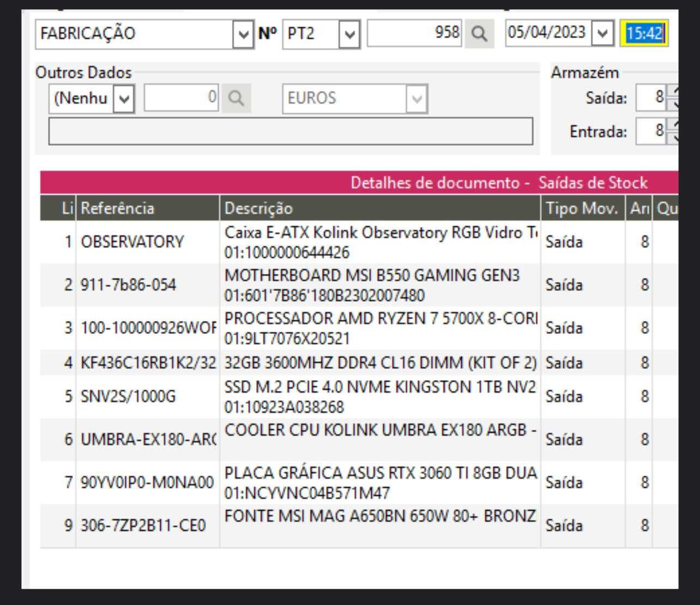Click the Tipo Mov. column header
Viewport: 700px width, 605px height.
(583, 208)
